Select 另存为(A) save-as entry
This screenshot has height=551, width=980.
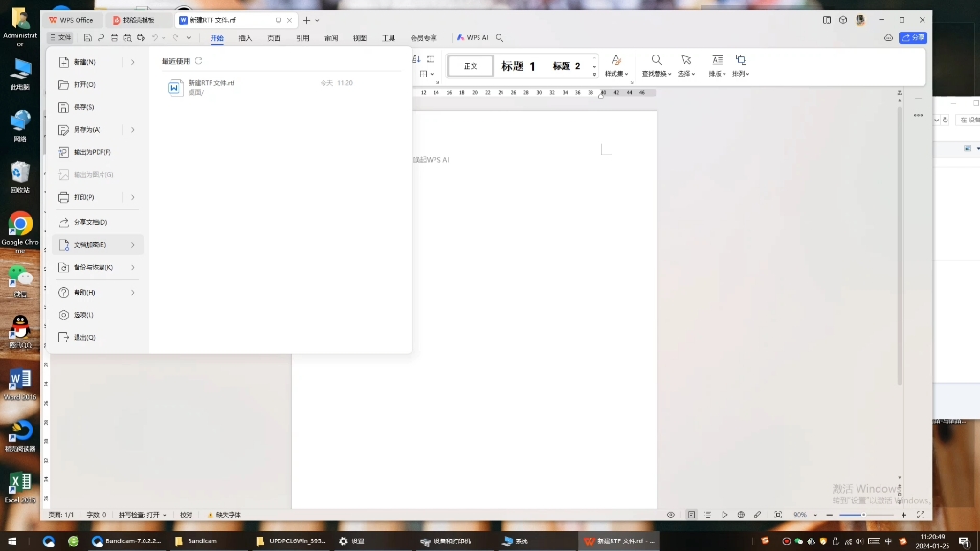[87, 130]
